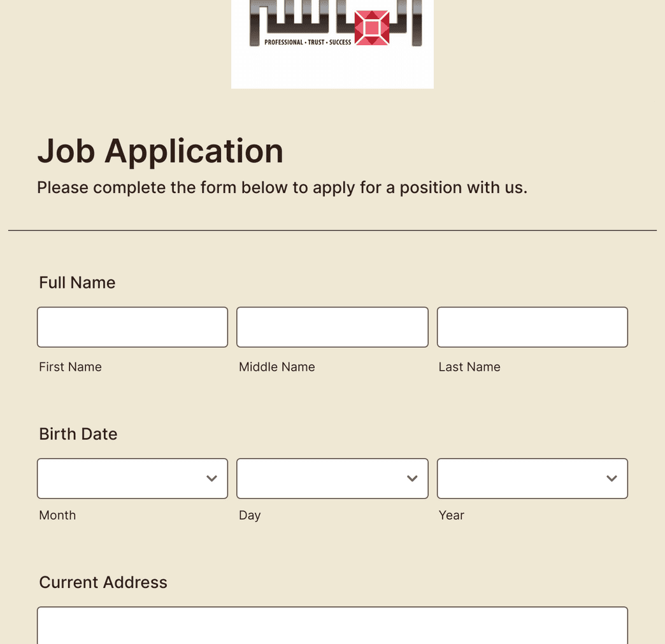The height and width of the screenshot is (644, 665).
Task: Click inside the First Name field
Action: pos(132,327)
